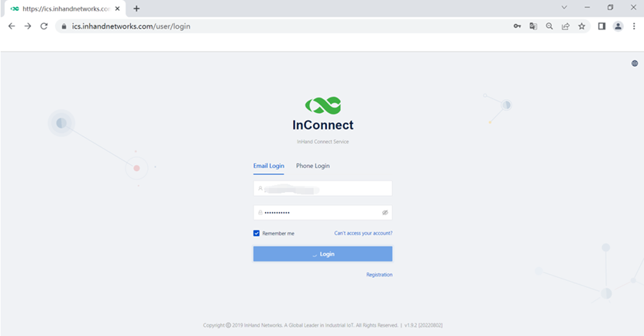Uncheck the Remember me checkbox
Image resolution: width=644 pixels, height=336 pixels.
click(x=257, y=233)
